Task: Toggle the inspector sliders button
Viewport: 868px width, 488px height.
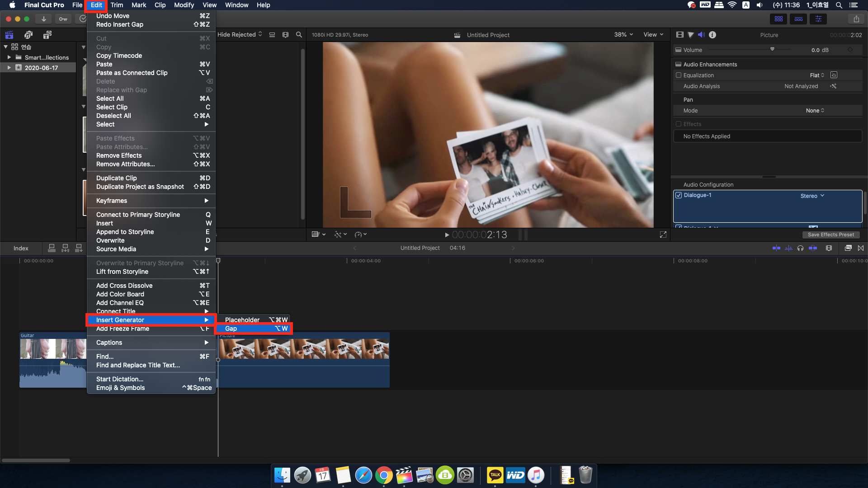Action: [818, 19]
